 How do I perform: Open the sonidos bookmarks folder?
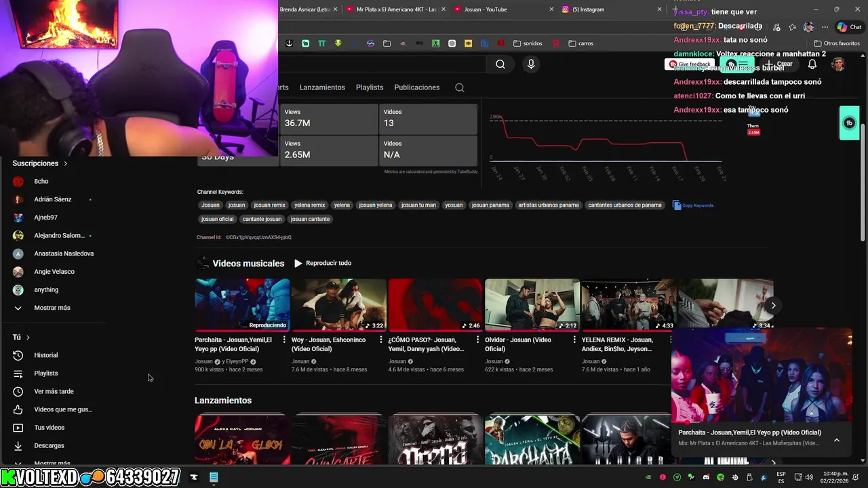pos(528,43)
